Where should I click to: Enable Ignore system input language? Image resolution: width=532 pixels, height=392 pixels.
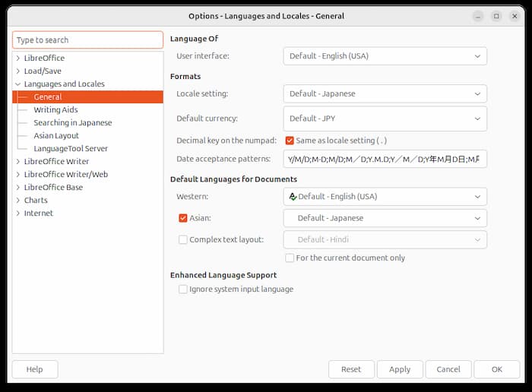(183, 289)
